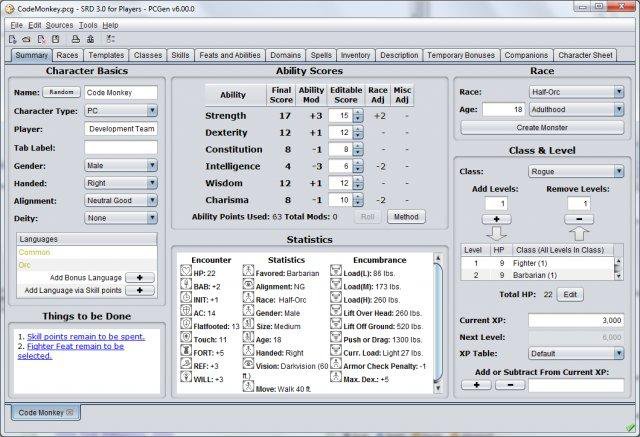Adjust the Charisma editable score spinner
640x437 pixels.
pos(358,200)
